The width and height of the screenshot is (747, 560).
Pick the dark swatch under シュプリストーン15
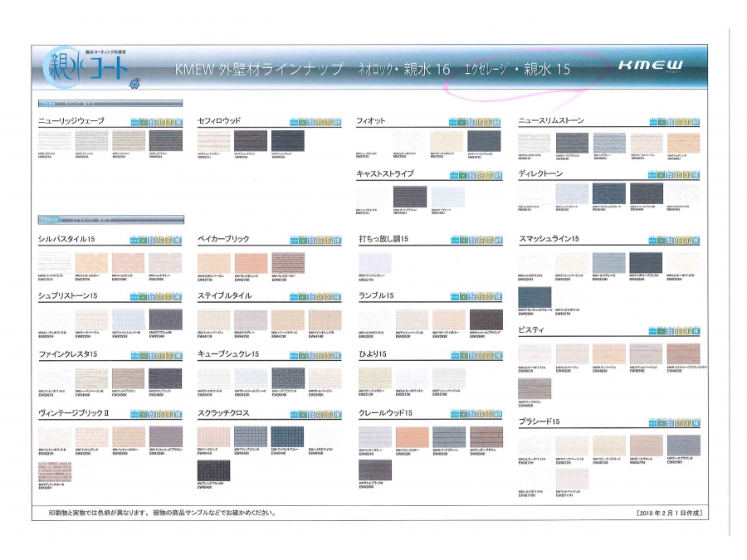166,319
